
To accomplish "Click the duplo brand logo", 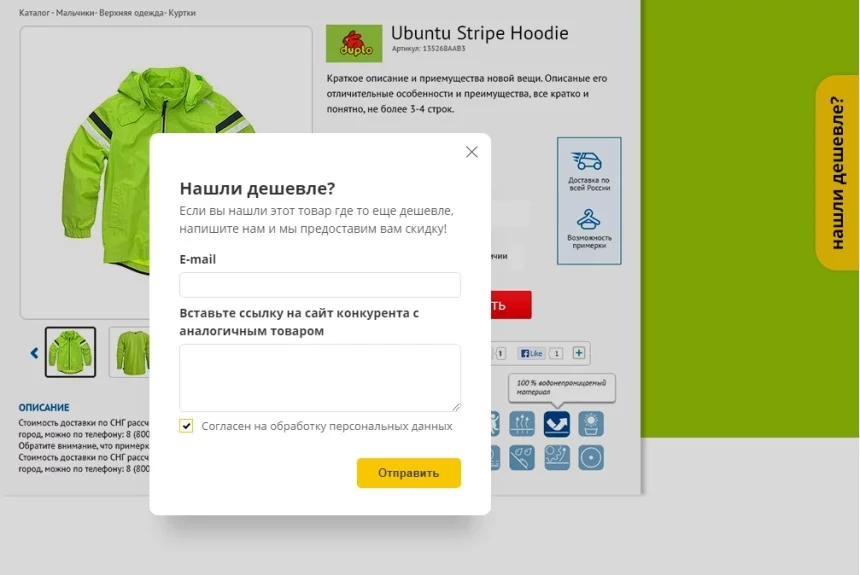I will click(x=354, y=44).
